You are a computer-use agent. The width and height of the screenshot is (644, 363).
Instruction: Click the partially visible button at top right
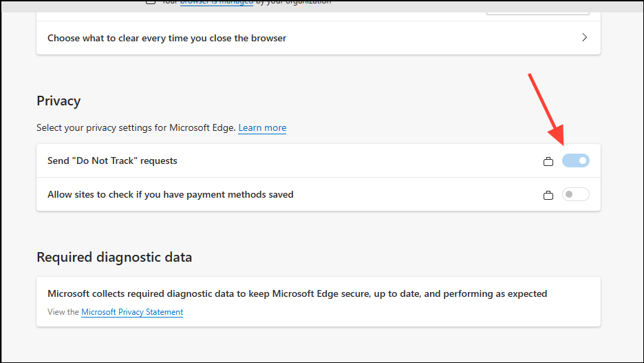pyautogui.click(x=537, y=8)
